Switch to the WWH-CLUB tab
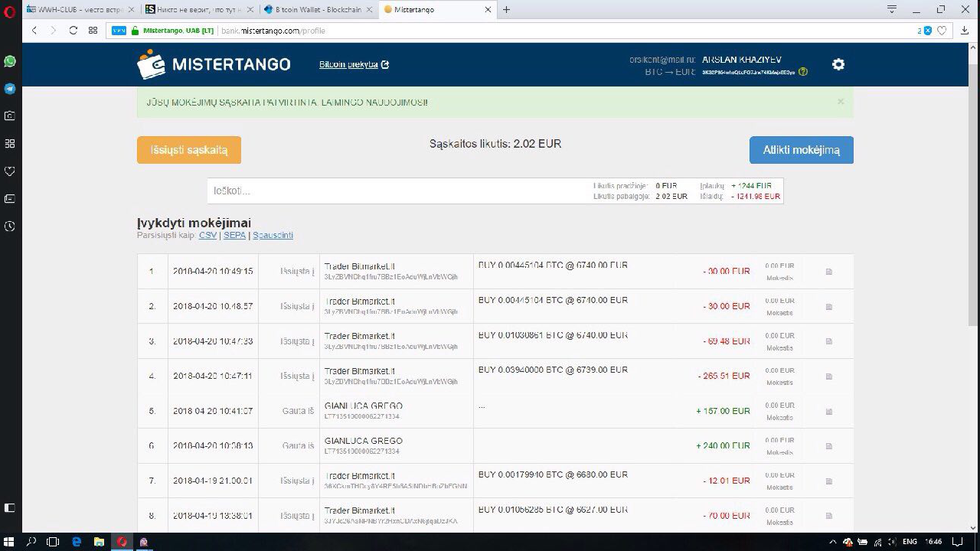This screenshot has height=551, width=980. (x=74, y=9)
